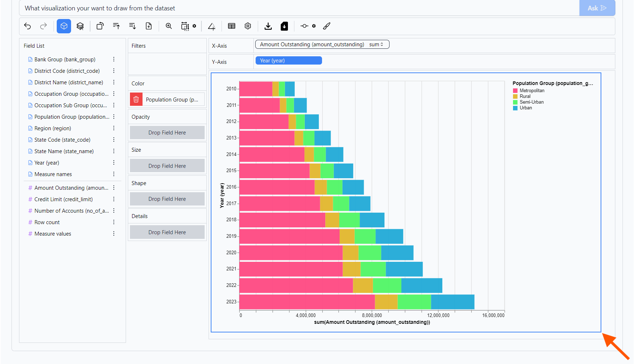Click the Metropolitan legend color swatch

pyautogui.click(x=515, y=91)
